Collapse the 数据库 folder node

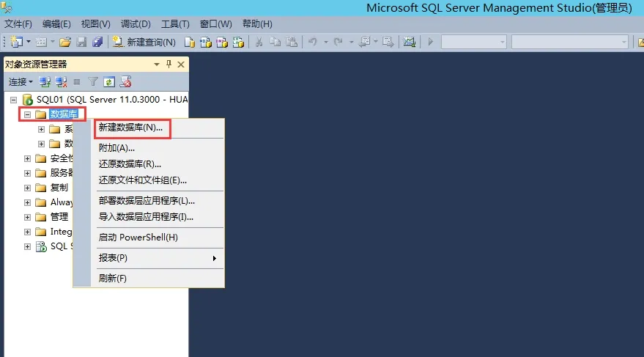28,114
